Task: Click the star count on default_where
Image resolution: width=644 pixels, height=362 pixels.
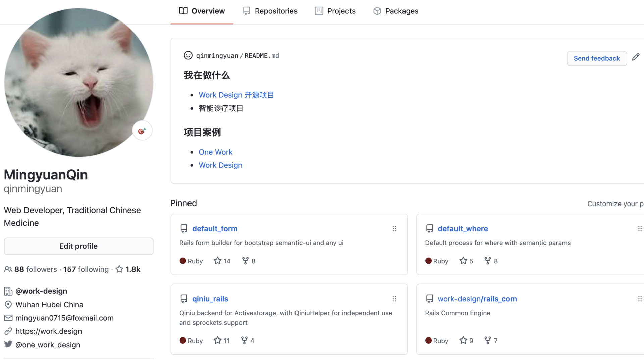Action: pyautogui.click(x=471, y=261)
